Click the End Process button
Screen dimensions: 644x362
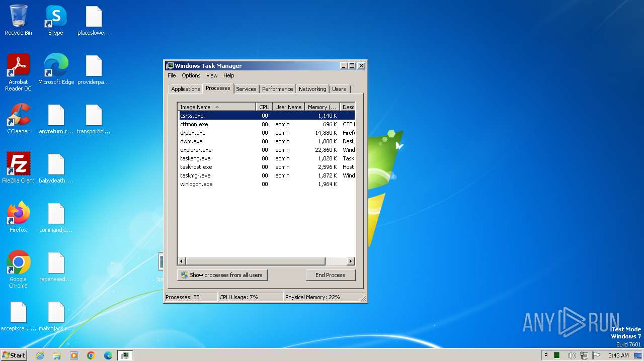(x=330, y=275)
